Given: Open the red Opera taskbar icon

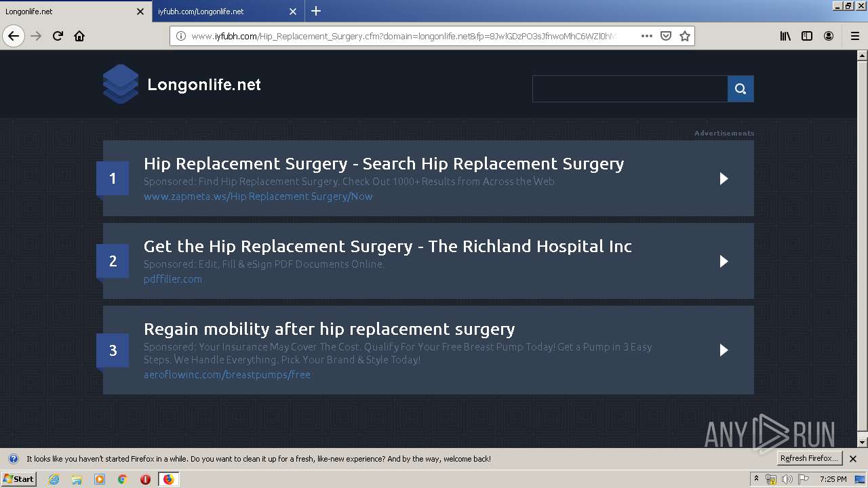Looking at the screenshot, I should point(145,479).
